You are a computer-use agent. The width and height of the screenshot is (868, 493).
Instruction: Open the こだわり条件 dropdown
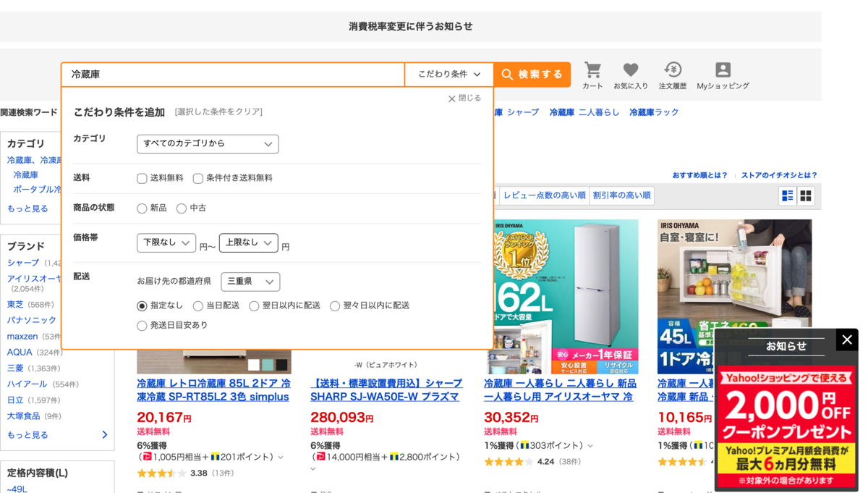[x=449, y=75]
